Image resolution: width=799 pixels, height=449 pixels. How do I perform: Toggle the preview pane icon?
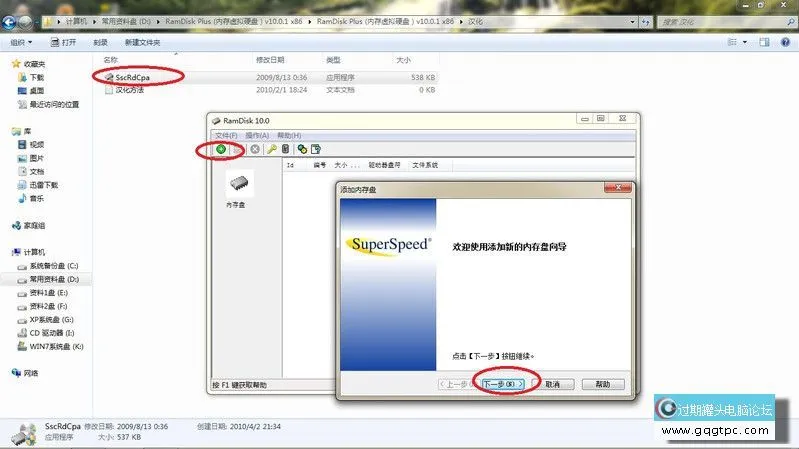[764, 42]
